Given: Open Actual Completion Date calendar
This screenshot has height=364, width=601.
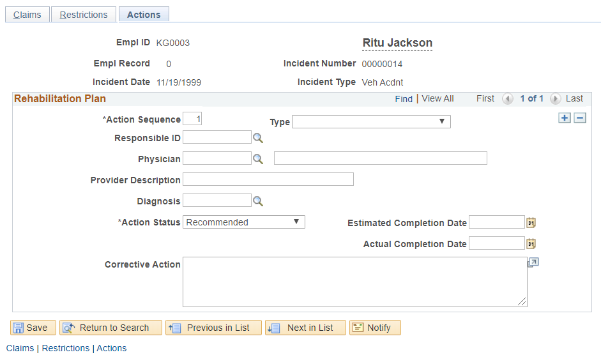Looking at the screenshot, I should [x=531, y=244].
